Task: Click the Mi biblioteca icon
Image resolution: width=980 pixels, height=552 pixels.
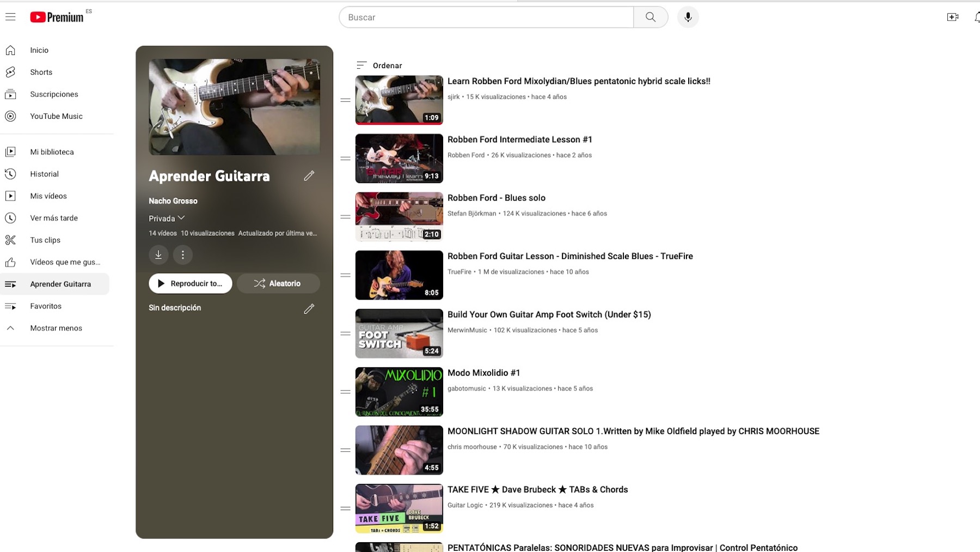Action: 10,152
